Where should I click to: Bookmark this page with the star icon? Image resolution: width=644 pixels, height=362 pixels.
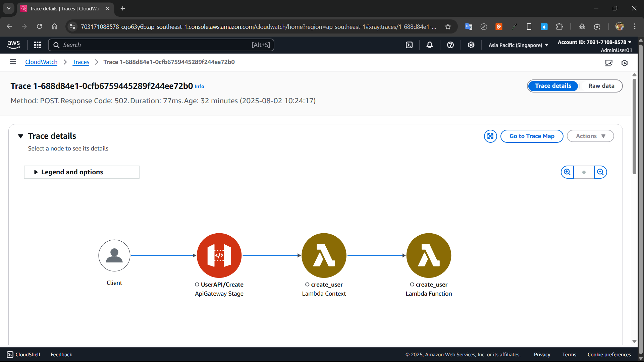(x=448, y=26)
